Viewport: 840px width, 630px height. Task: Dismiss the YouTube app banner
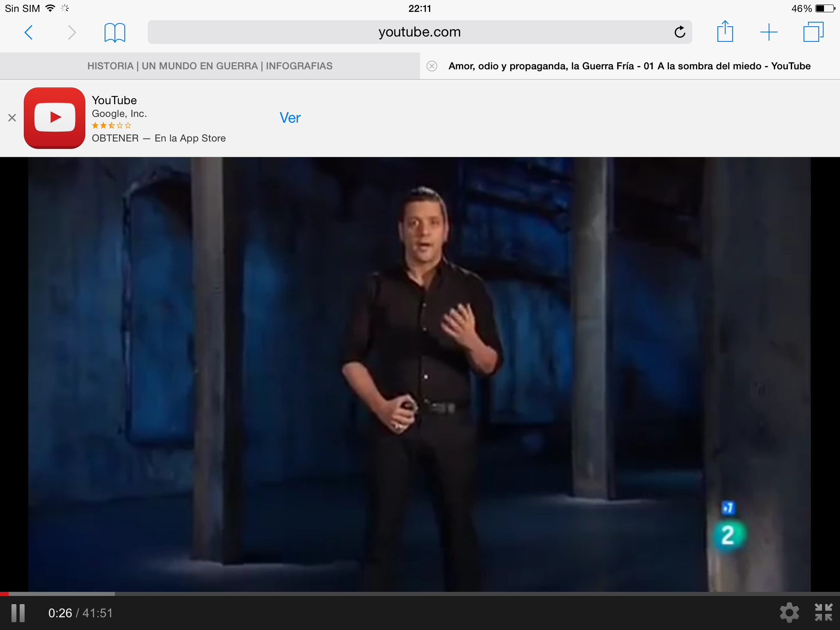tap(12, 118)
